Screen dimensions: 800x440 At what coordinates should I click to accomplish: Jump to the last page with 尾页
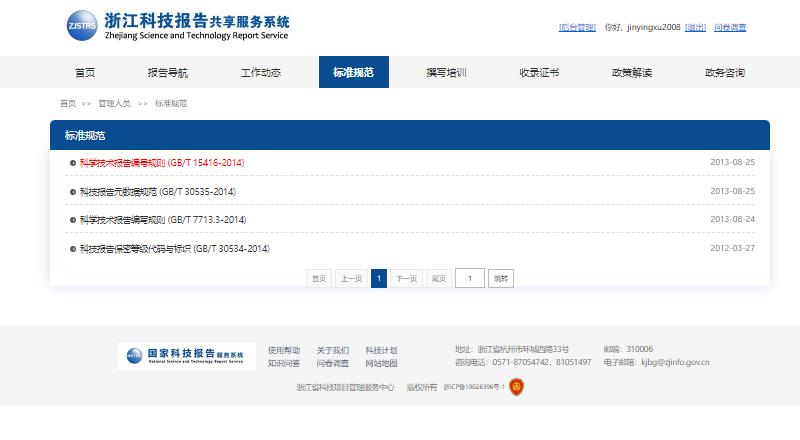point(438,279)
